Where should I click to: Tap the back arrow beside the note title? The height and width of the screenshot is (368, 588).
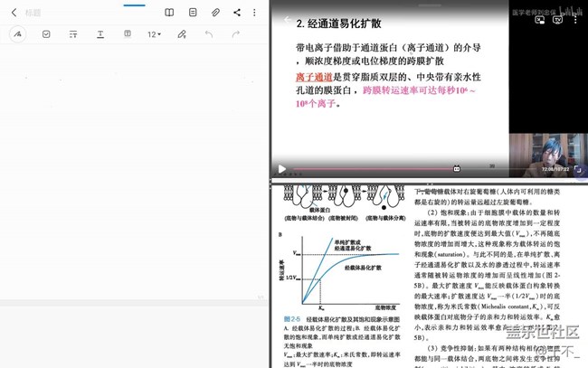(x=13, y=13)
